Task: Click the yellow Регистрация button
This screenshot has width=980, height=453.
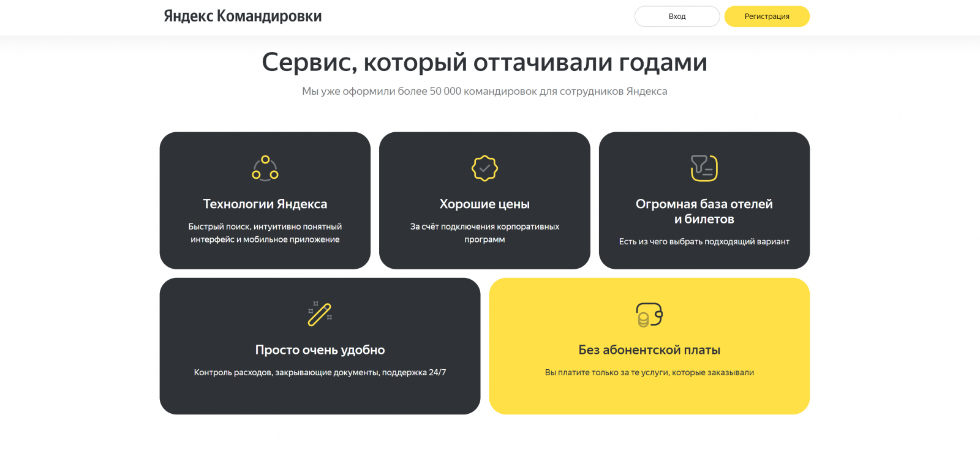Action: click(767, 17)
